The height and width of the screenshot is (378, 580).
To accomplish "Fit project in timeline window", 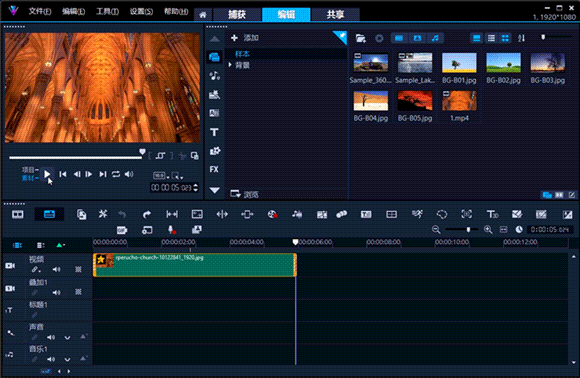I will coord(503,230).
